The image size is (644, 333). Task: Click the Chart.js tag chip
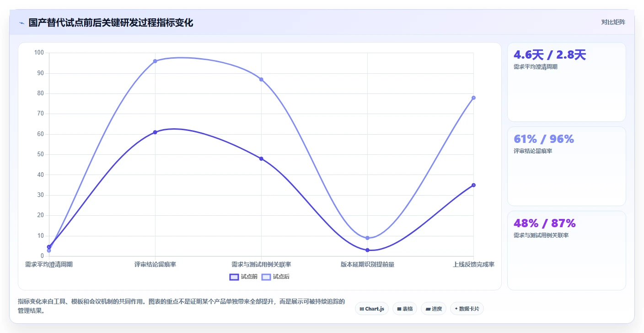click(372, 309)
